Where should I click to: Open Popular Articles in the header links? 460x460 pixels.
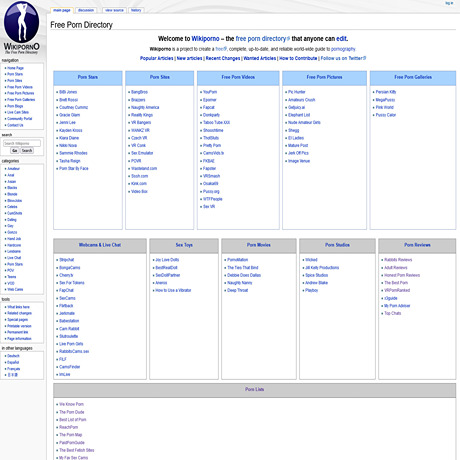coord(156,58)
